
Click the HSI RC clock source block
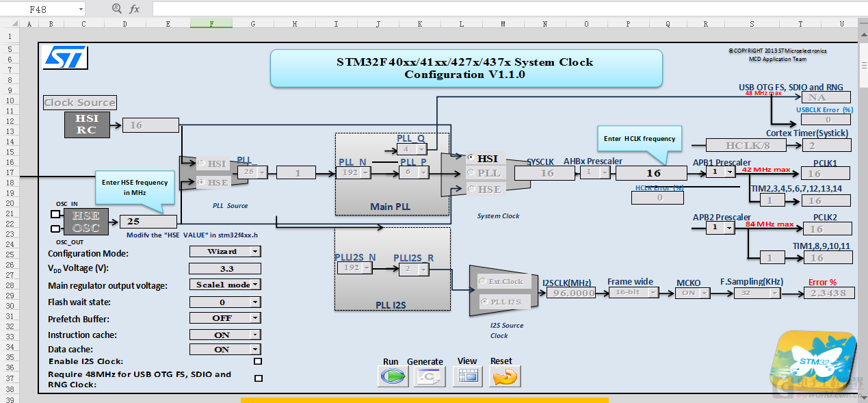[87, 125]
